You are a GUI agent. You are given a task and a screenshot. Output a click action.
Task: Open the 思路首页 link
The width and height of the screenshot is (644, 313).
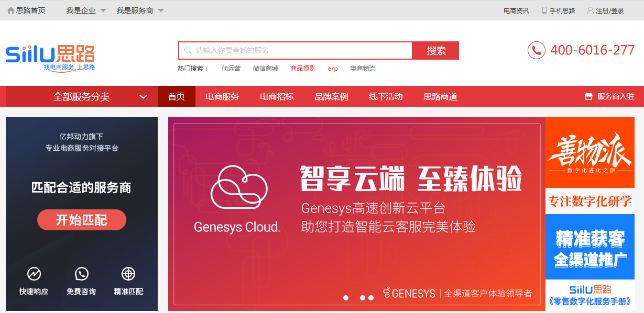31,10
